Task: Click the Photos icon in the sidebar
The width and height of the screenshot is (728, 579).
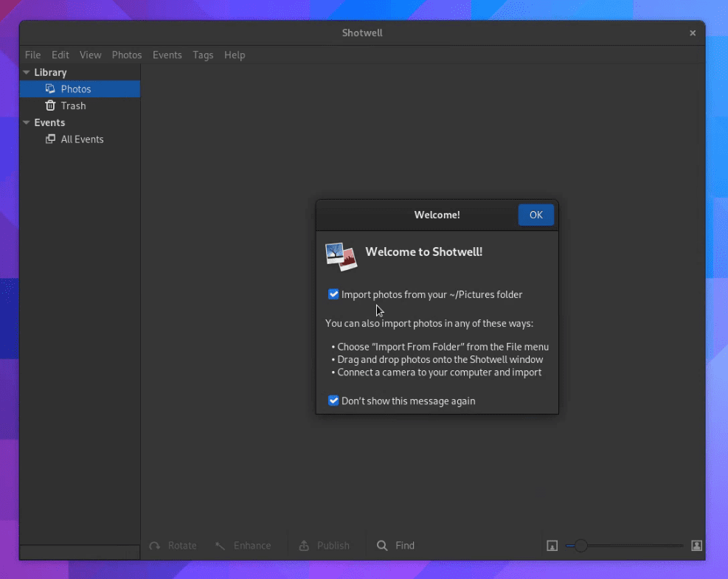Action: click(x=51, y=89)
